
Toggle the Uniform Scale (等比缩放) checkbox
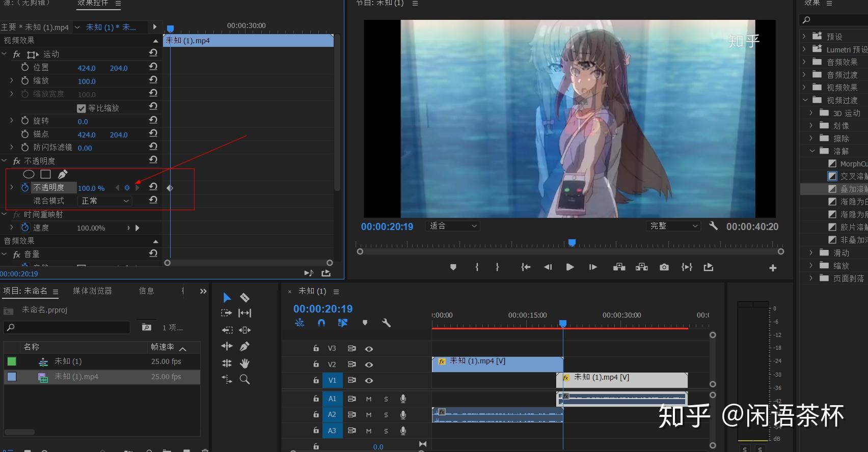(81, 108)
